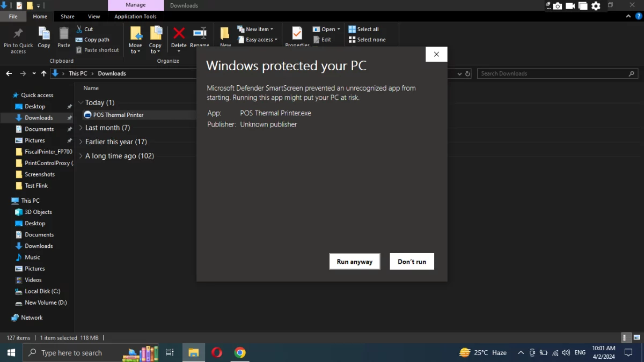644x362 pixels.
Task: Click the Paste icon in ribbon
Action: pyautogui.click(x=64, y=34)
